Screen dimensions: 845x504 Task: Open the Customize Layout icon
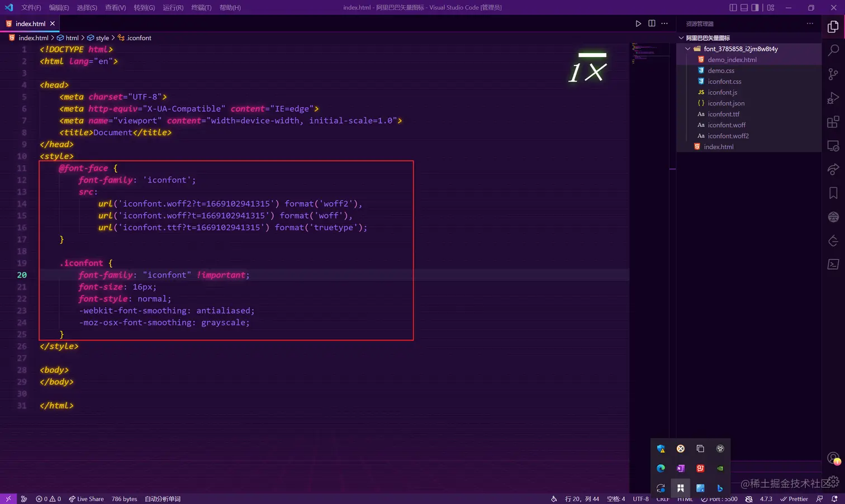(771, 7)
